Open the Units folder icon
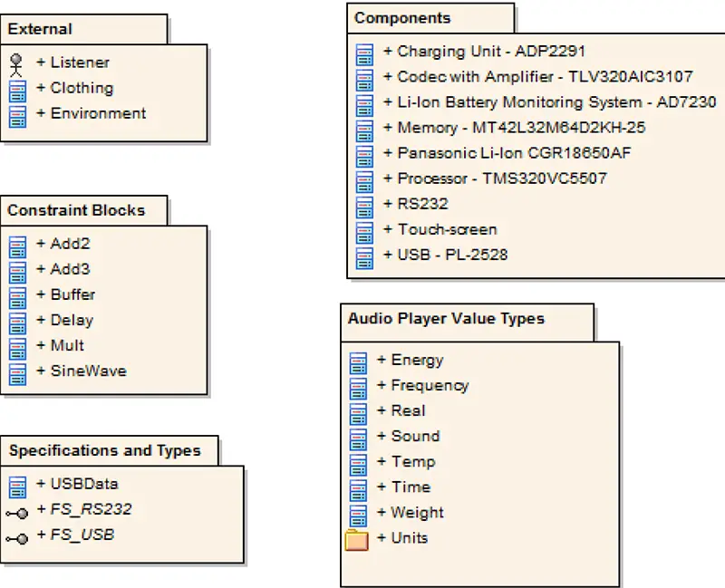 point(356,540)
